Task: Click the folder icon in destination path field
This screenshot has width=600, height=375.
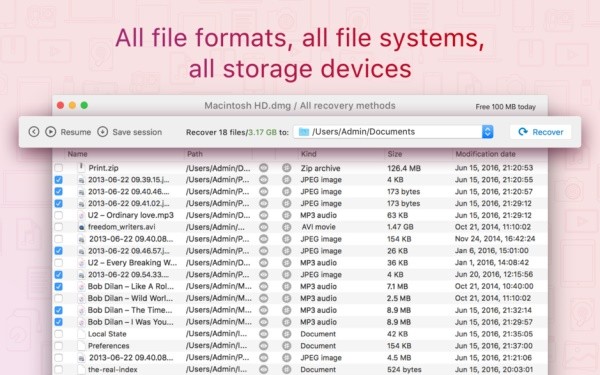Action: (304, 132)
